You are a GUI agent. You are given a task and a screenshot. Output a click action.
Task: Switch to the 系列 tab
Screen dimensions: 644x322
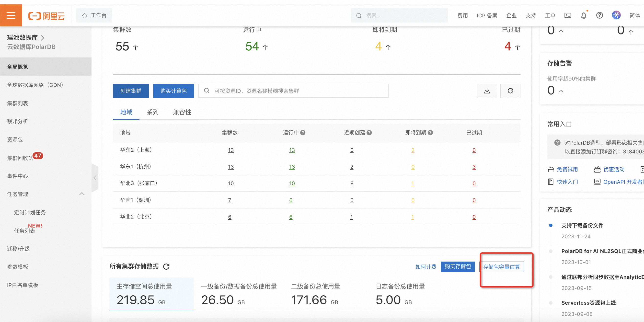click(152, 112)
